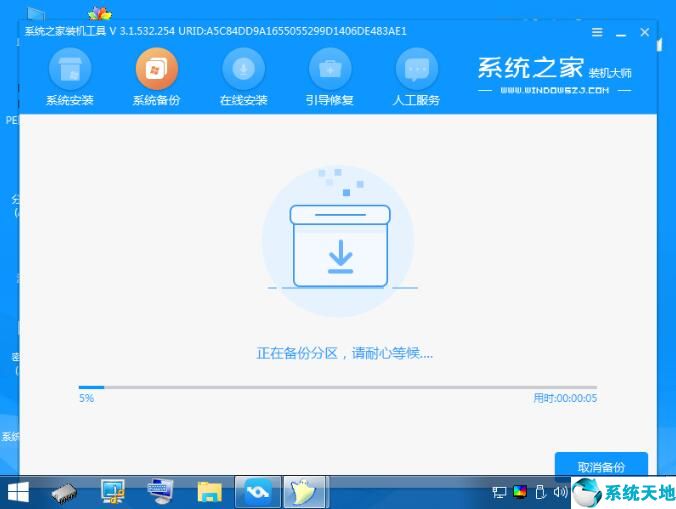Open the 引导修复 toolkit icon
Screen dimensions: 676x509
[x=330, y=69]
